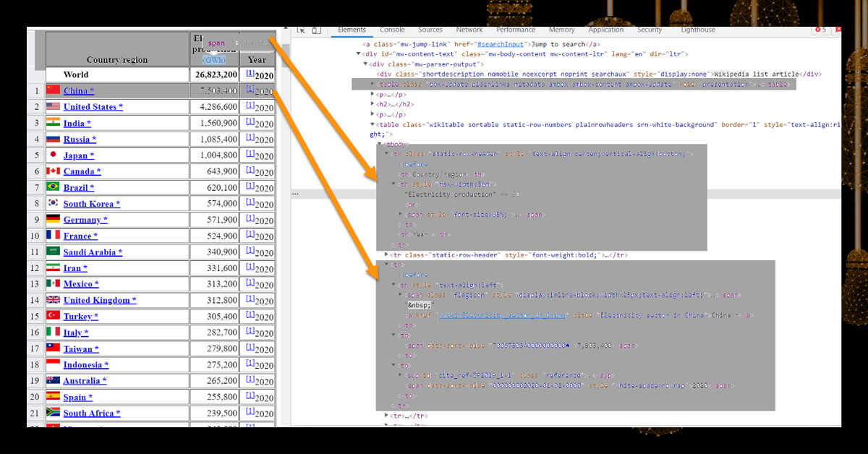The image size is (868, 454).
Task: Click the China flag icon
Action: click(53, 90)
